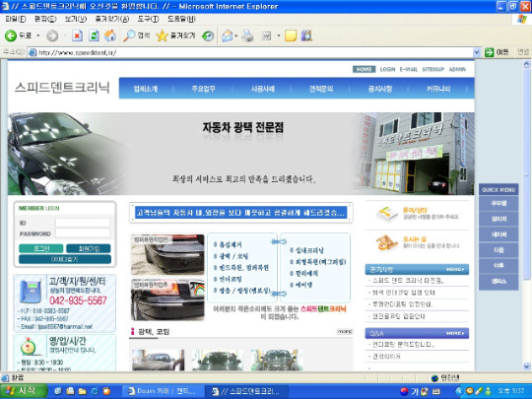Click the green Go arrow button

[489, 52]
